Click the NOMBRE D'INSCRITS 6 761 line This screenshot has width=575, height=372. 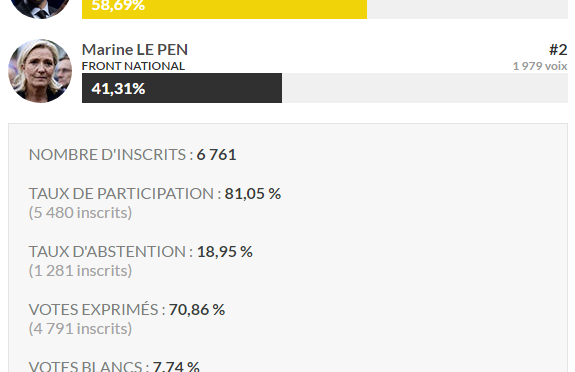[x=132, y=154]
